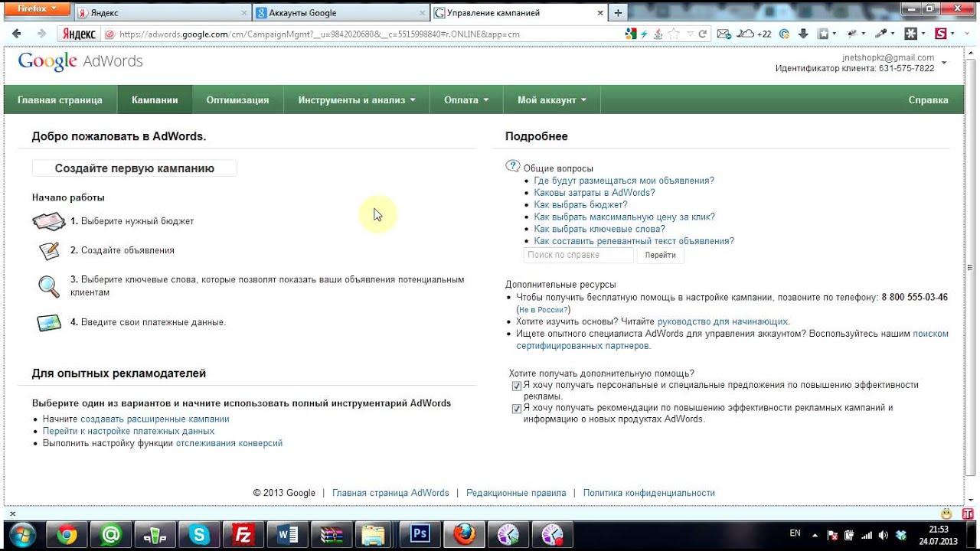Click the Поиск по справке search field
Image resolution: width=980 pixels, height=551 pixels.
point(578,256)
